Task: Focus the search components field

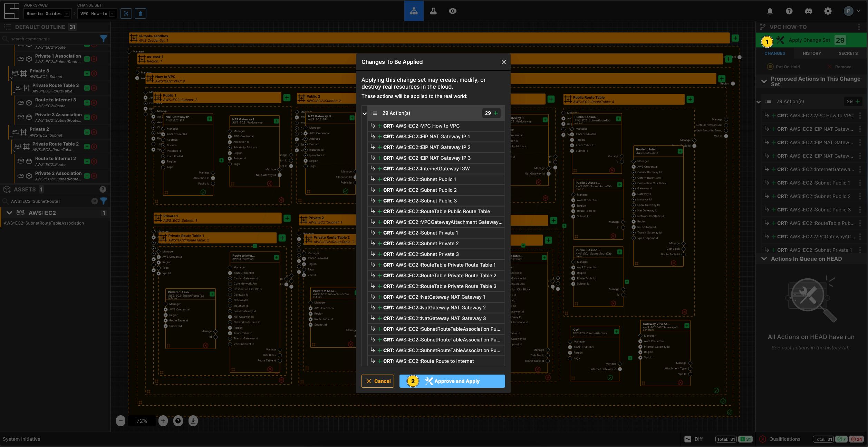Action: tap(52, 39)
